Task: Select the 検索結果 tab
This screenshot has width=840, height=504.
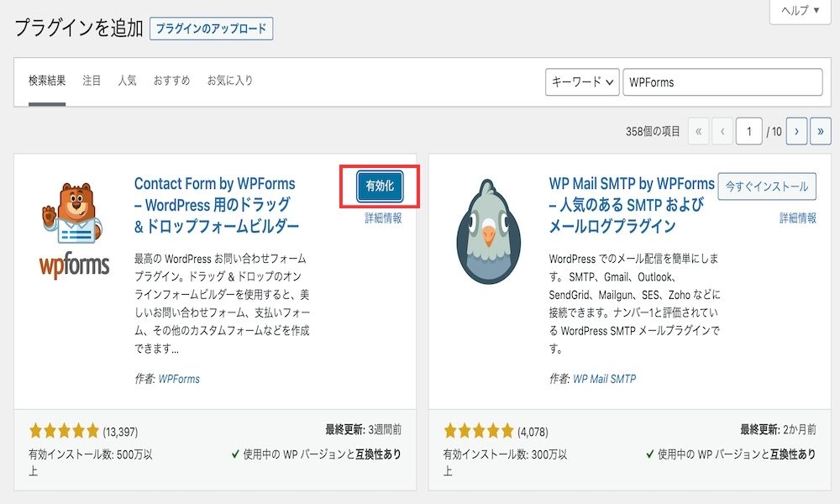Action: [47, 81]
